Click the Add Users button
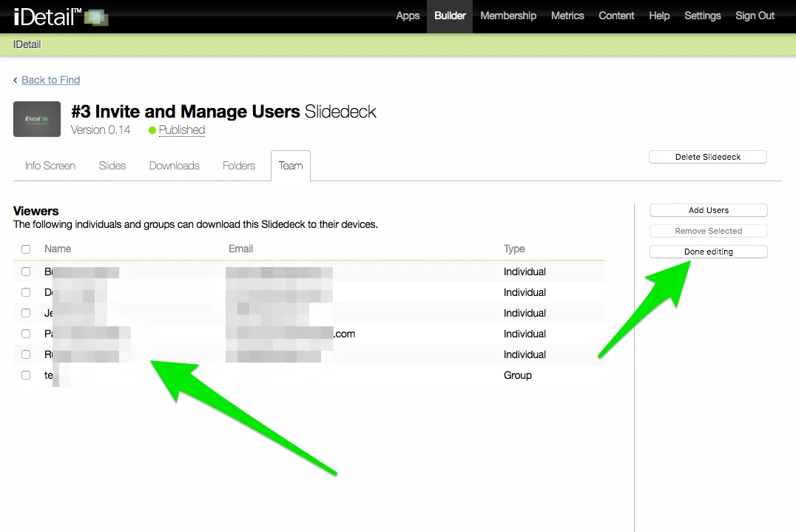Screen dimensions: 796x532 point(708,210)
